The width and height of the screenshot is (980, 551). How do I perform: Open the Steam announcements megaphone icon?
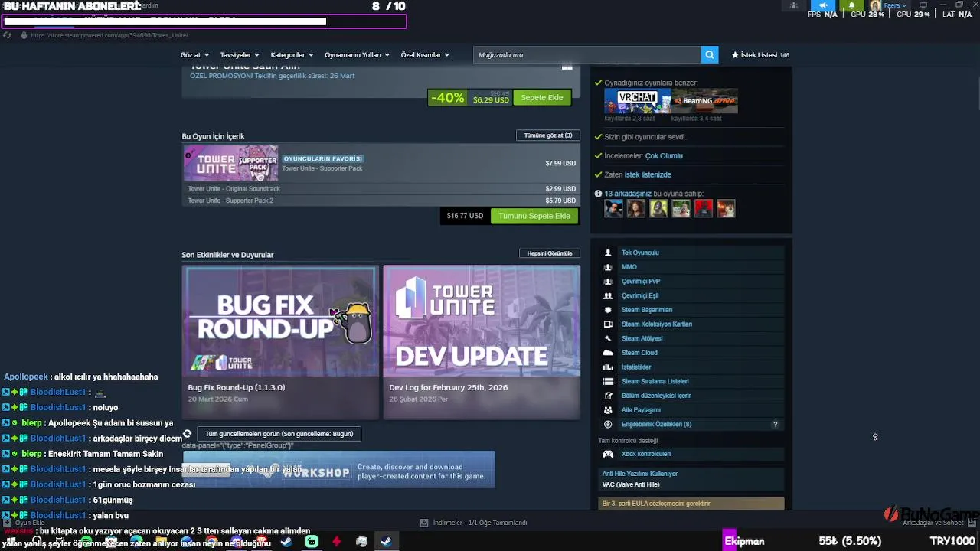pos(823,5)
